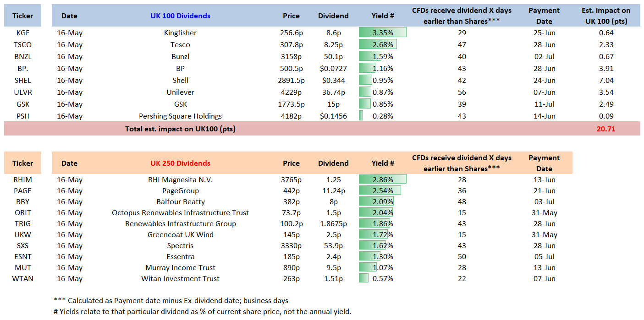Select PageGroup's dividend 11.24p
The height and width of the screenshot is (320, 644).
pos(333,191)
